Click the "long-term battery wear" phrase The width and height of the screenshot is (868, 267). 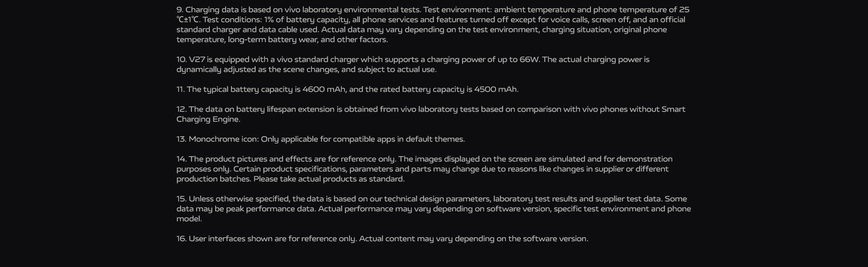click(272, 40)
